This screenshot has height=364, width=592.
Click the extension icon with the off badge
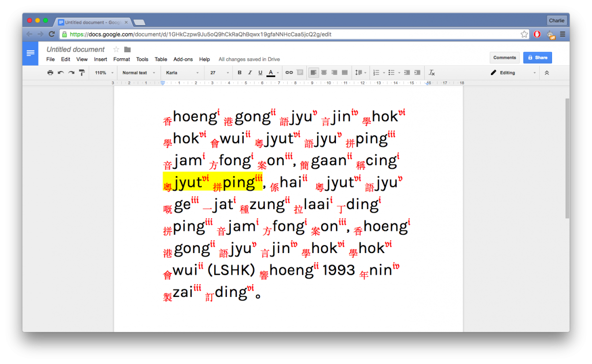(x=551, y=35)
